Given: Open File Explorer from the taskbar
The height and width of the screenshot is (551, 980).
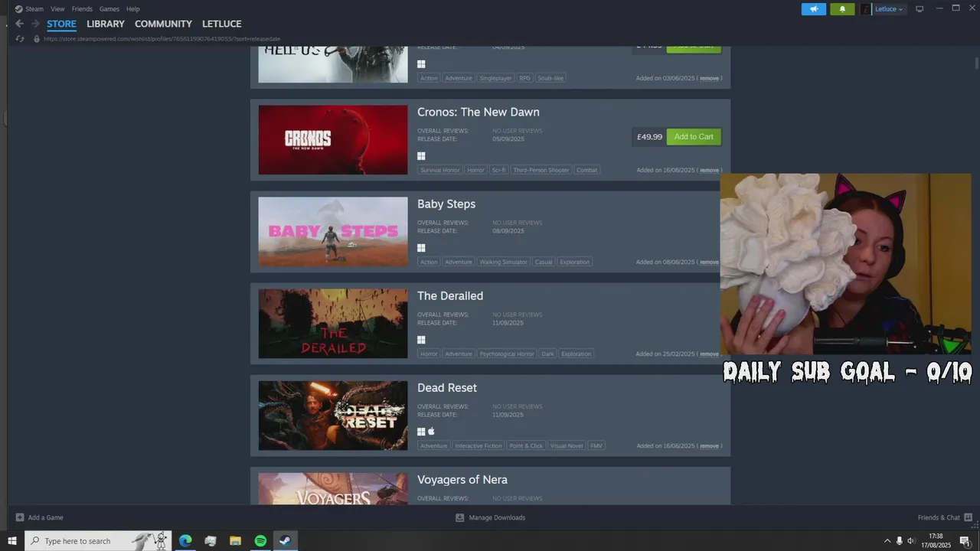Looking at the screenshot, I should pyautogui.click(x=235, y=541).
